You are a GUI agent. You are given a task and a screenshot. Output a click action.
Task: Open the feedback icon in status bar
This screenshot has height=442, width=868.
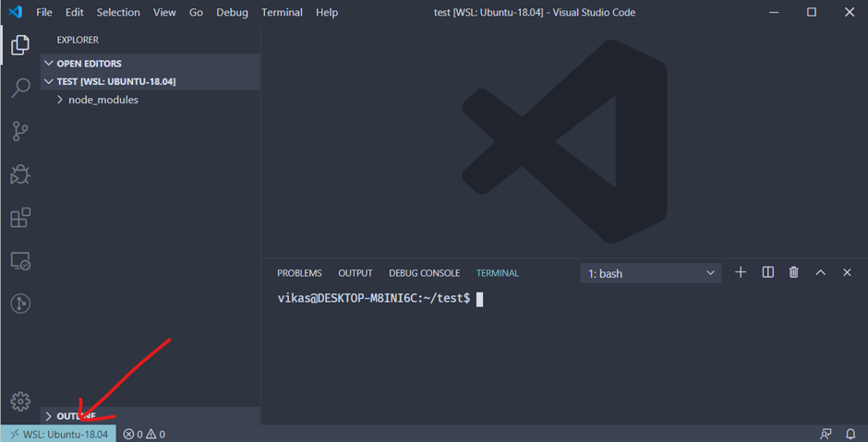point(826,434)
